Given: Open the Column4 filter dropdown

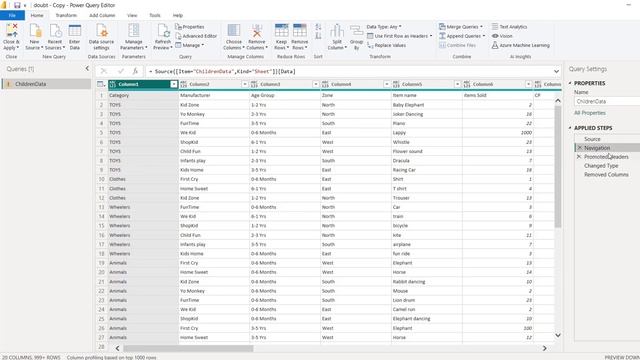Looking at the screenshot, I should (x=387, y=84).
